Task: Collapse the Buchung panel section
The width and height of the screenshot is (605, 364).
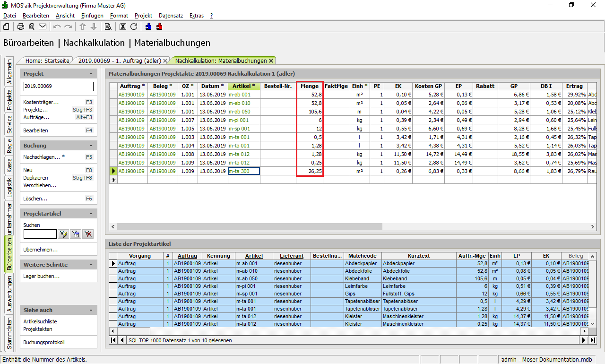Action: pyautogui.click(x=91, y=146)
